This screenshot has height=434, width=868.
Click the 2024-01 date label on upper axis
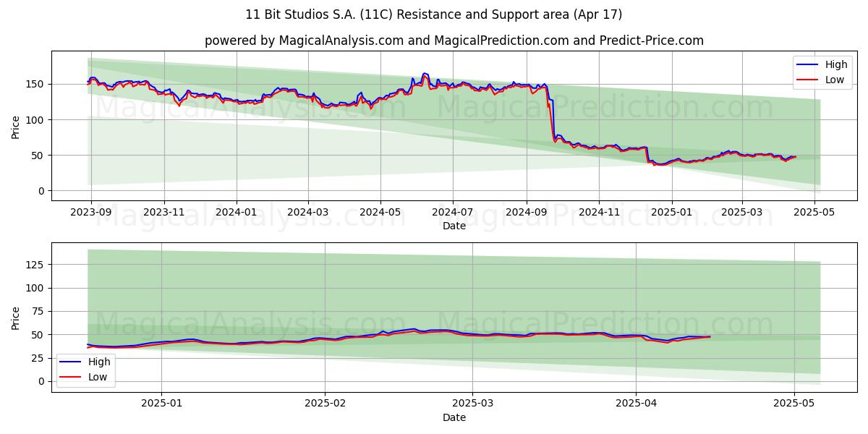coord(237,214)
